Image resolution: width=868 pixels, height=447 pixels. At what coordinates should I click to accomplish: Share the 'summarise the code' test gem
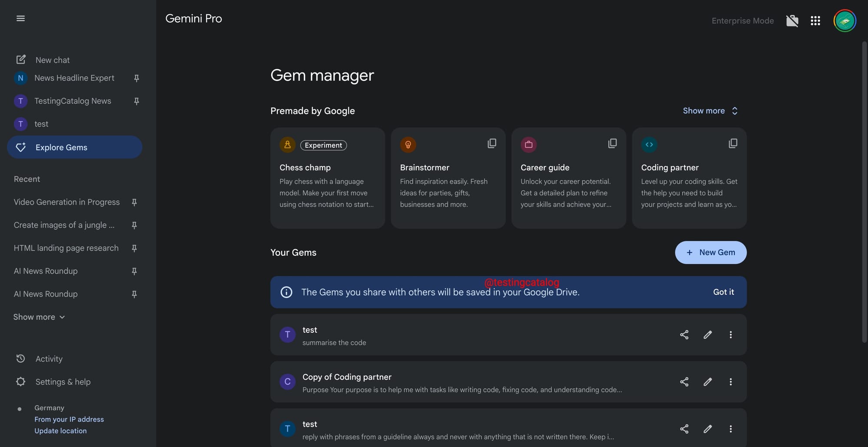684,334
